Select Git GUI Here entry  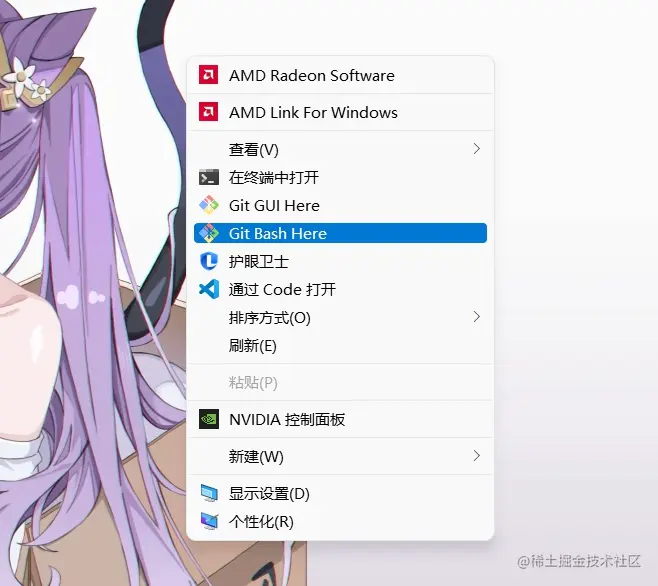point(340,205)
